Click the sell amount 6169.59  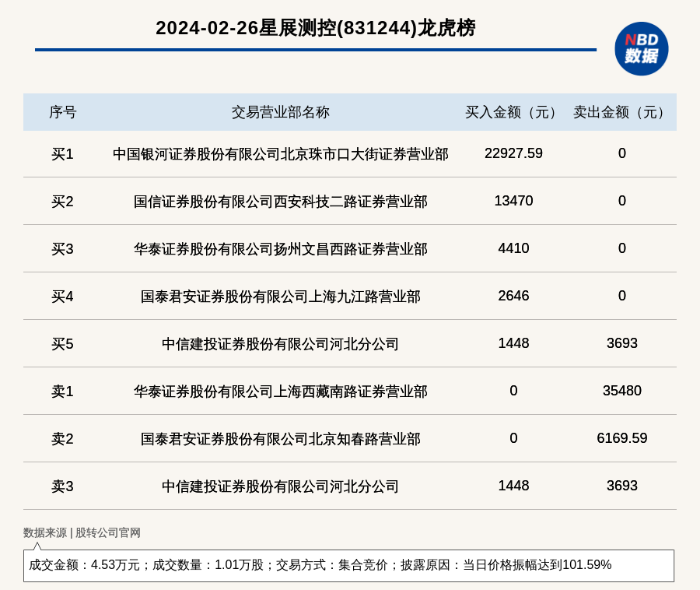(x=622, y=438)
